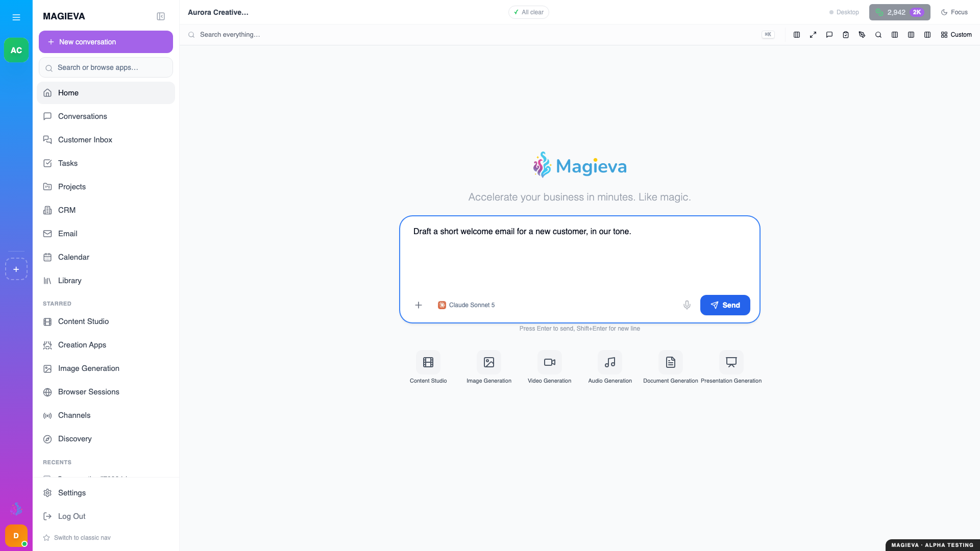Focus the Search or browse apps field
The image size is (980, 551).
click(106, 67)
